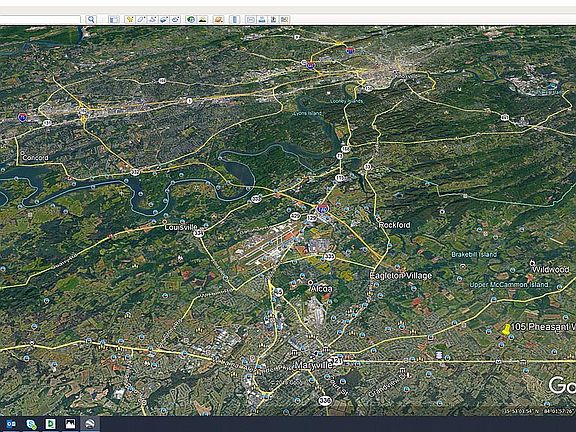Click the search magnifier button
Image resolution: width=576 pixels, height=432 pixels.
91,19
